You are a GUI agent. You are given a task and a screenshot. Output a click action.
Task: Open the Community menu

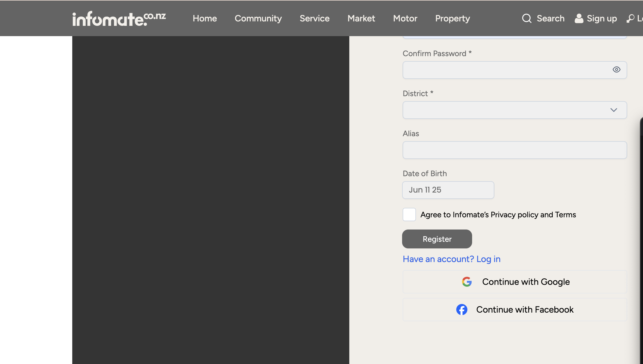[x=258, y=19]
